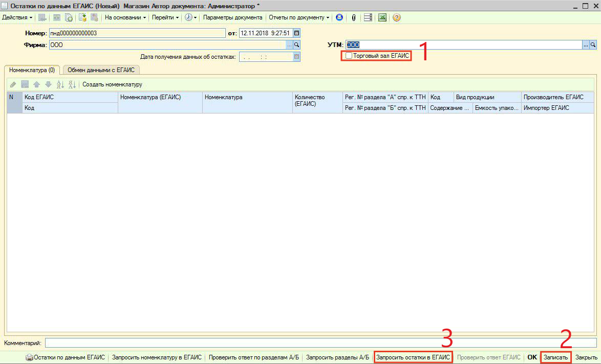
Task: Open the calendar picker beside the document date
Action: point(297,33)
